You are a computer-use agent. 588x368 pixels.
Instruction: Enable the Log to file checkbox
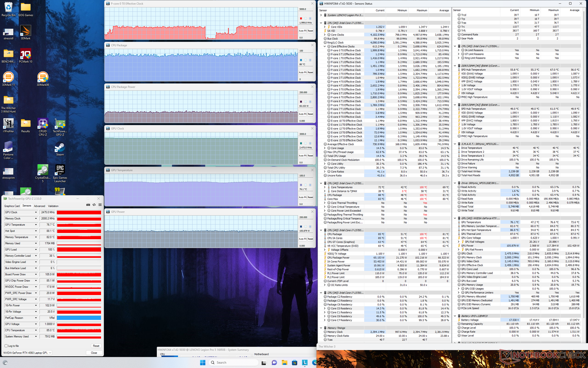pyautogui.click(x=6, y=346)
